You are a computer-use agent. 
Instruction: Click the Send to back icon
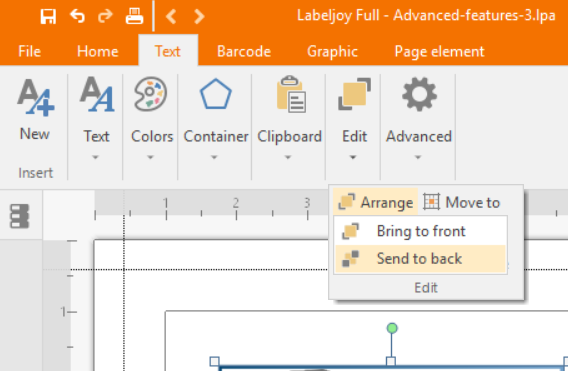(350, 258)
